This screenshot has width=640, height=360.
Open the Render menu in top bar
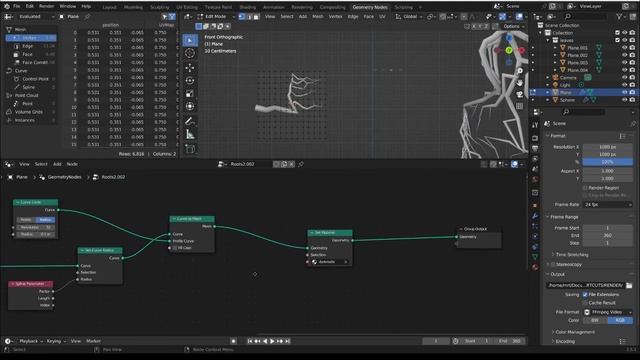pyautogui.click(x=47, y=7)
